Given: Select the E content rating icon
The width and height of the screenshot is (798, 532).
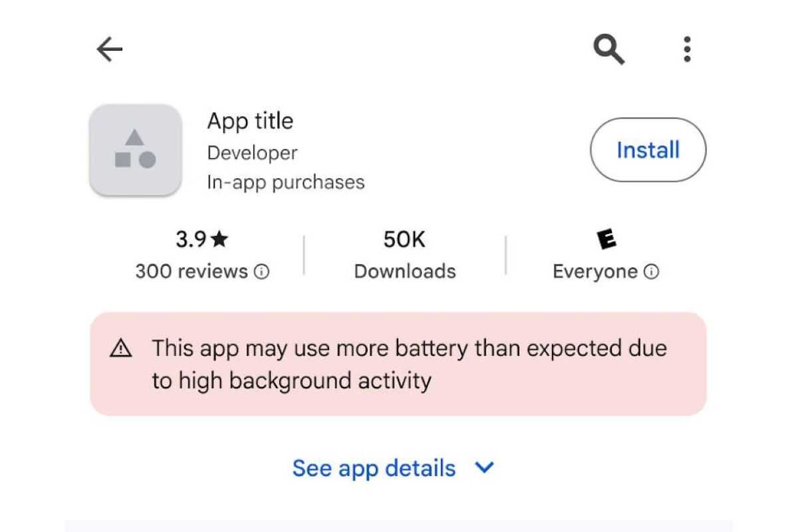Looking at the screenshot, I should tap(606, 239).
